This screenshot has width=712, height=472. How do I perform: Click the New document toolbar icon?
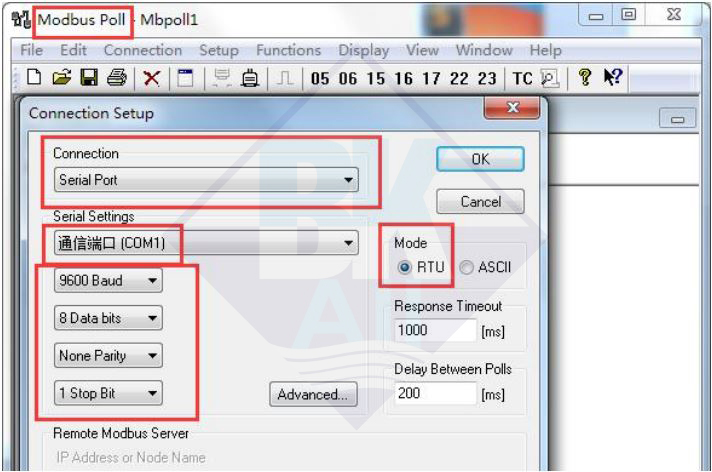(34, 78)
